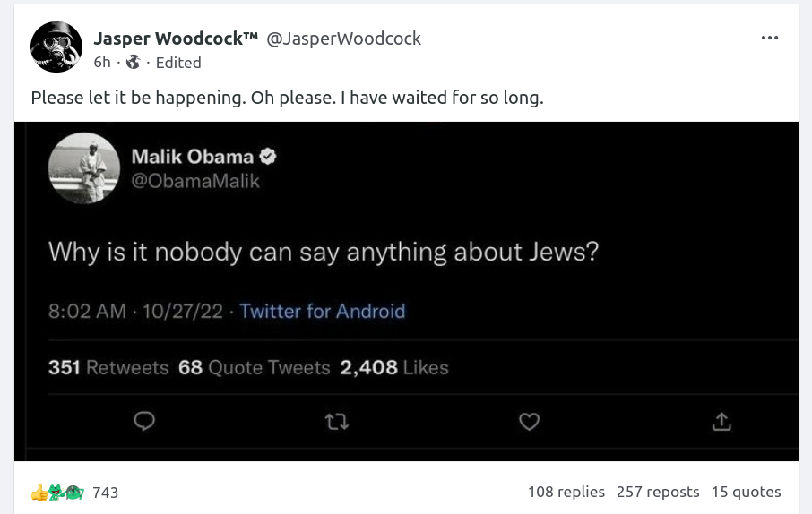Show the 257 reposts list
This screenshot has height=514, width=812.
(658, 492)
